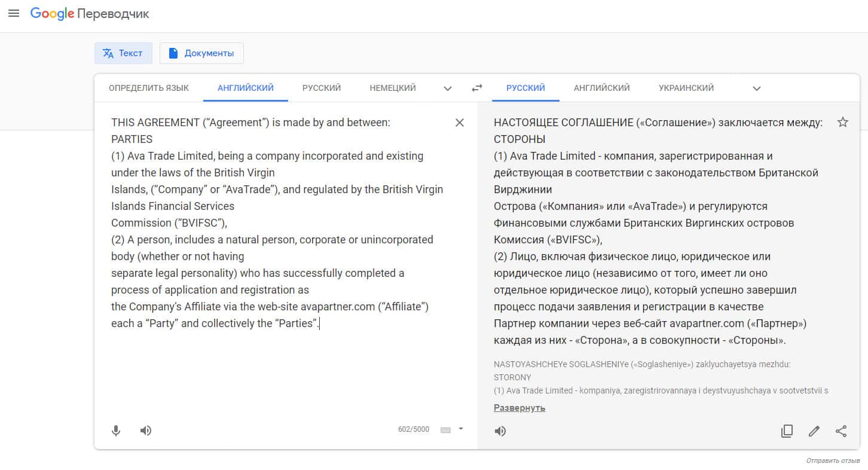
Task: Choose НЕМЕЦКИЙ as source language
Action: (x=393, y=88)
